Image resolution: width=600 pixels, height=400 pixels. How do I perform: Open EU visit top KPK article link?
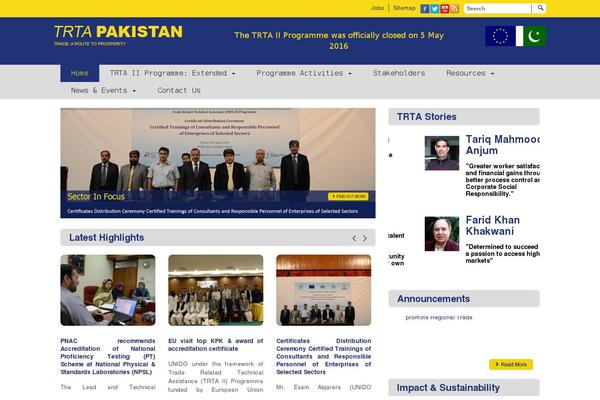click(x=216, y=345)
